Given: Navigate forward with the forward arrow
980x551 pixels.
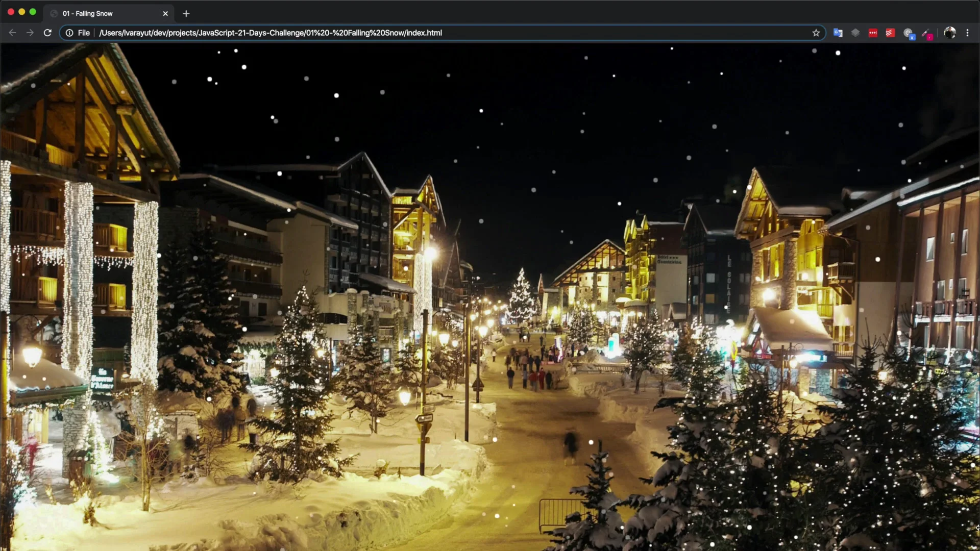Looking at the screenshot, I should [x=30, y=33].
